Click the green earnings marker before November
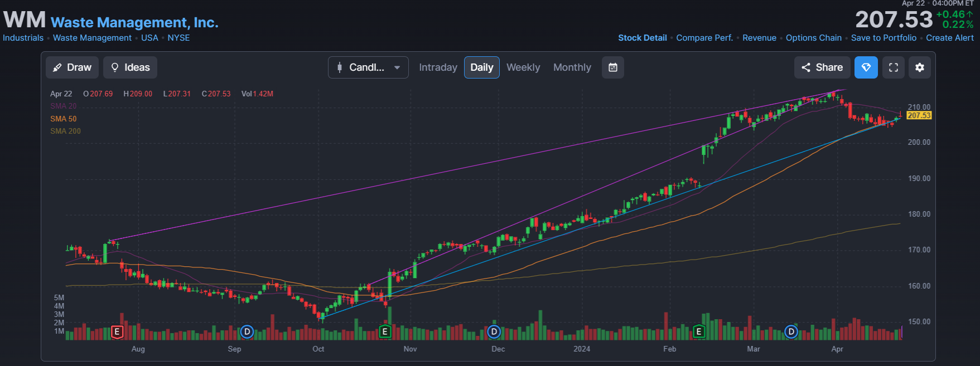 click(384, 332)
